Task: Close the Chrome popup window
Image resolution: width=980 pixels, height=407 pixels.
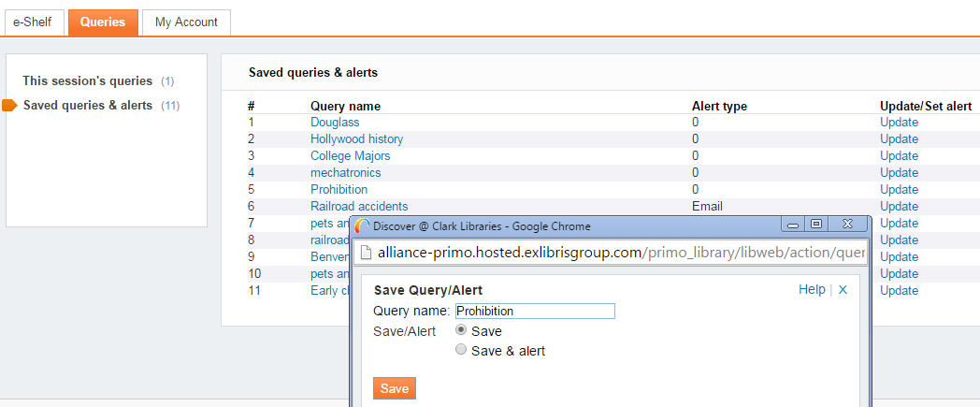Action: (x=846, y=225)
